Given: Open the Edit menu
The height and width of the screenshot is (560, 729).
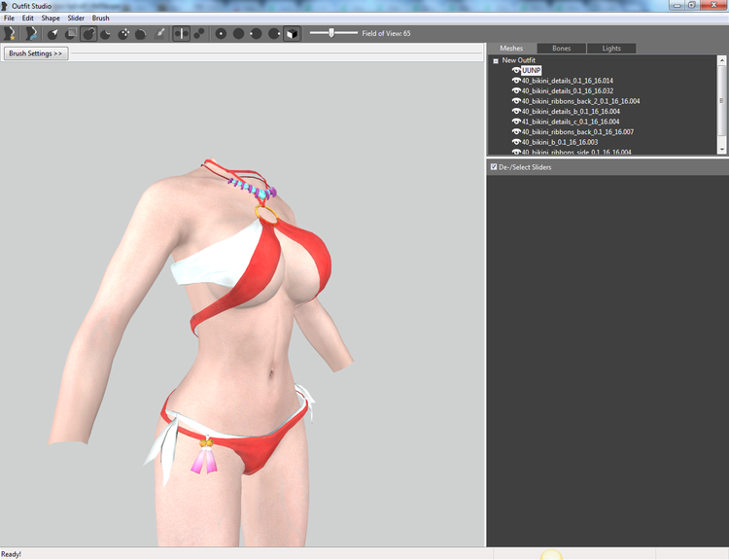Looking at the screenshot, I should (x=28, y=18).
